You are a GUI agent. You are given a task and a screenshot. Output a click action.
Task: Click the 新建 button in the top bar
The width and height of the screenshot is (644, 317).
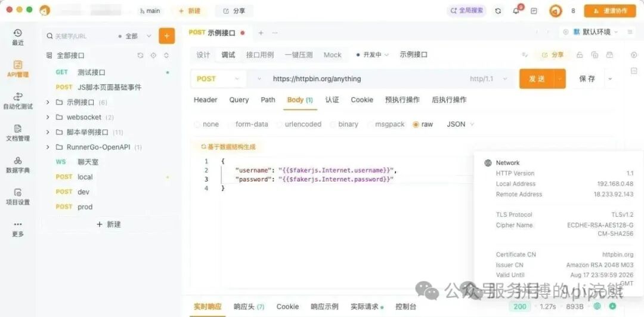coord(190,11)
